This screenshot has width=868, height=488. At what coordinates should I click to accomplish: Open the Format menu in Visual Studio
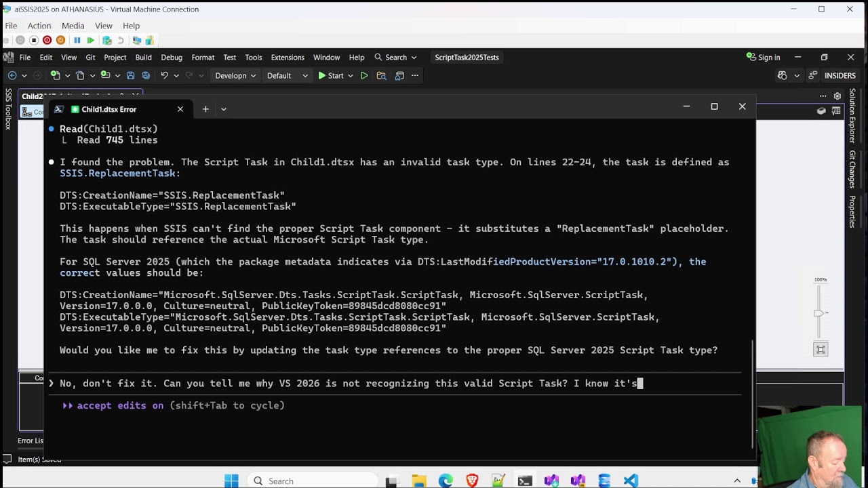click(x=203, y=58)
